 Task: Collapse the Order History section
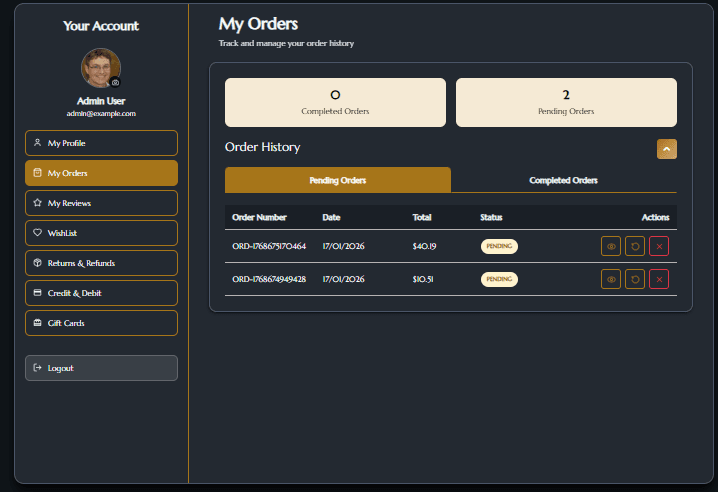coord(667,149)
